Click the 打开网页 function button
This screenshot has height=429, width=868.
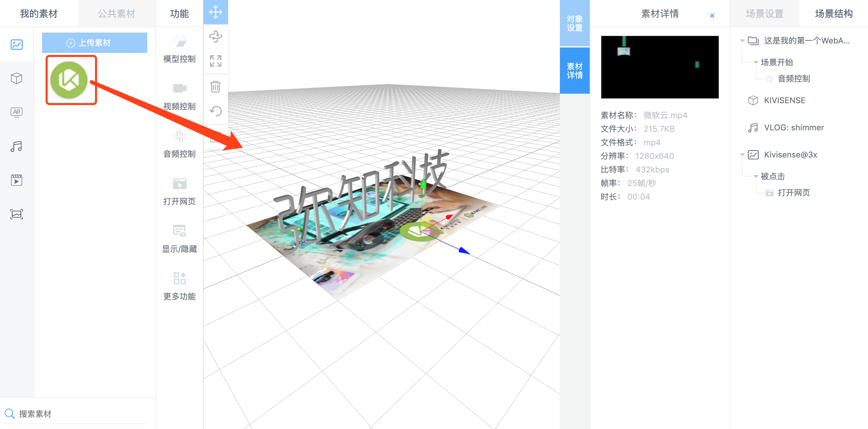click(179, 192)
